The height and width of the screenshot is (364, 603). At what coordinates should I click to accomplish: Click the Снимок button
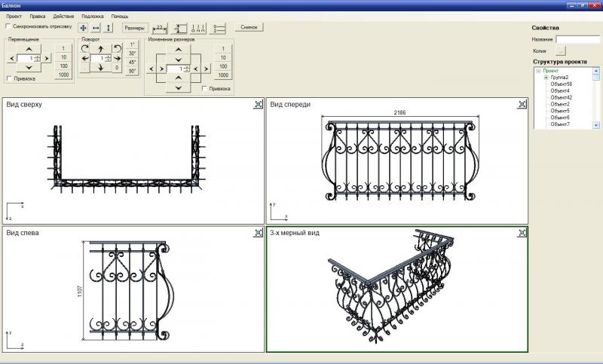point(249,27)
